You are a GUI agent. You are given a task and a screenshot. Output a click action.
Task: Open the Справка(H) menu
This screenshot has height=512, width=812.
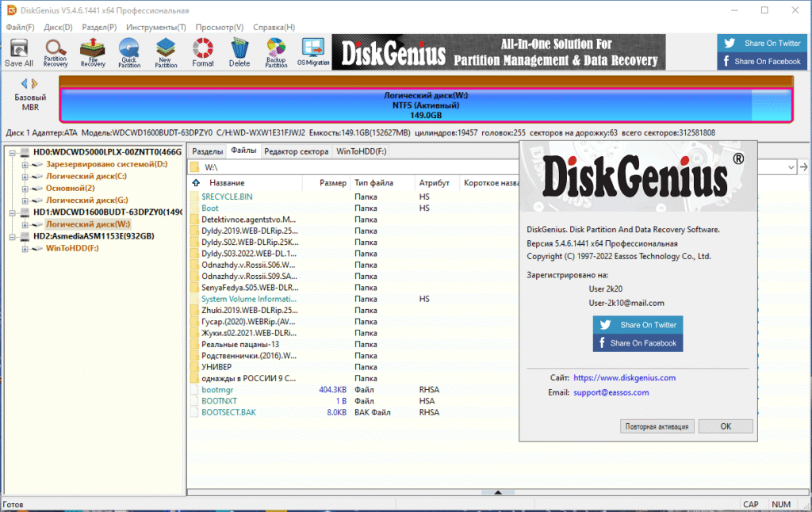tap(274, 28)
